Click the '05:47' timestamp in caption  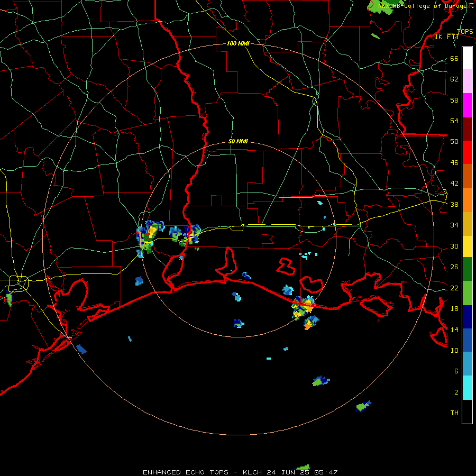[326, 472]
